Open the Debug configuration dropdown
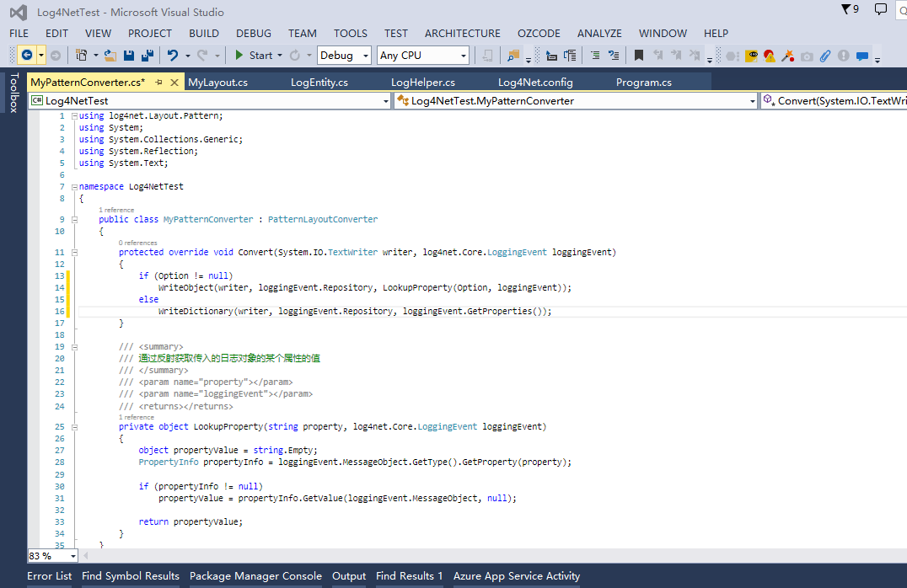 click(x=344, y=56)
